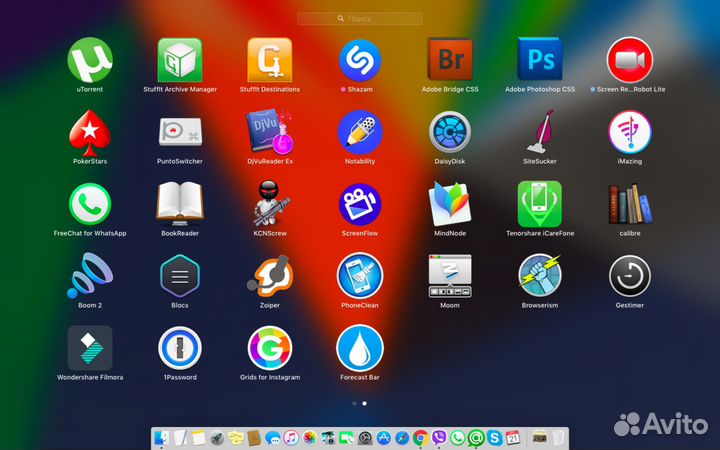The height and width of the screenshot is (450, 720).
Task: Open DjVuReader Ex
Action: tap(270, 132)
